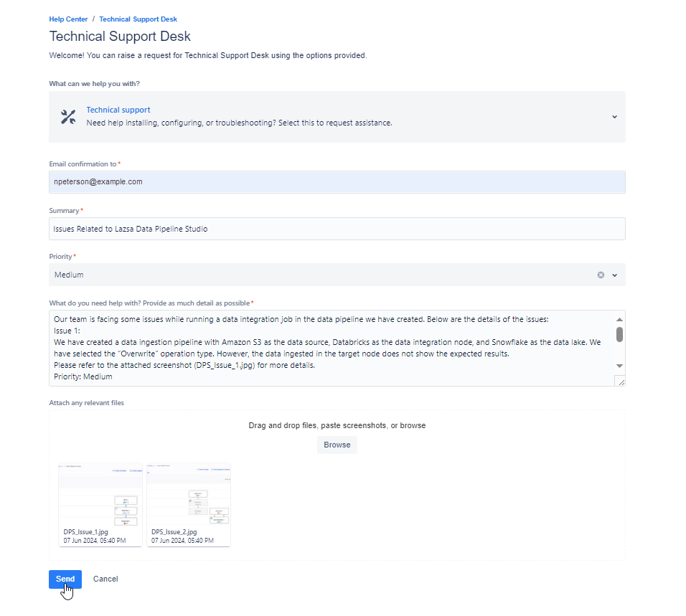
Task: Click into the Summary input field
Action: coord(337,229)
